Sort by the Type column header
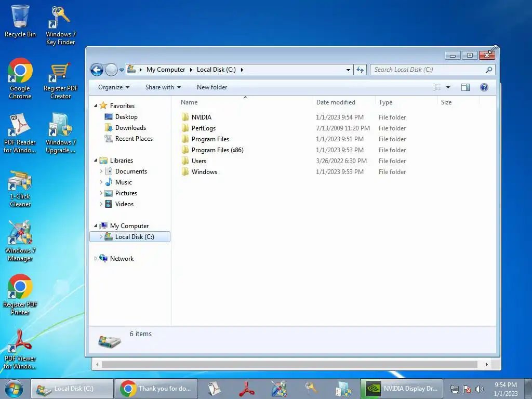Viewport: 532px width, 399px height. (385, 102)
